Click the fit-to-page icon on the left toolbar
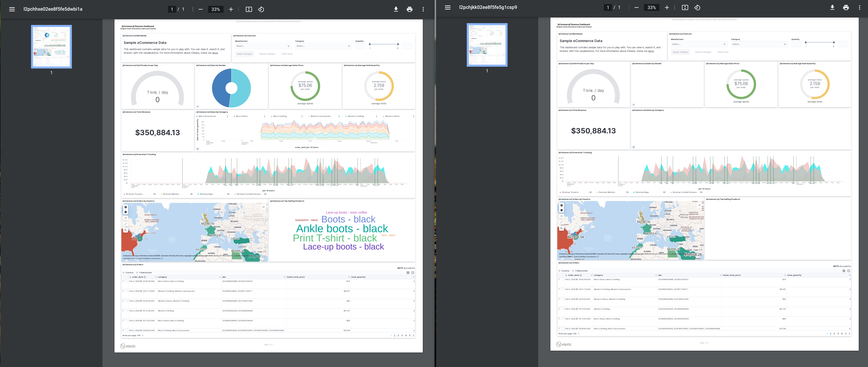Screen dimensions: 868x367 [249, 10]
